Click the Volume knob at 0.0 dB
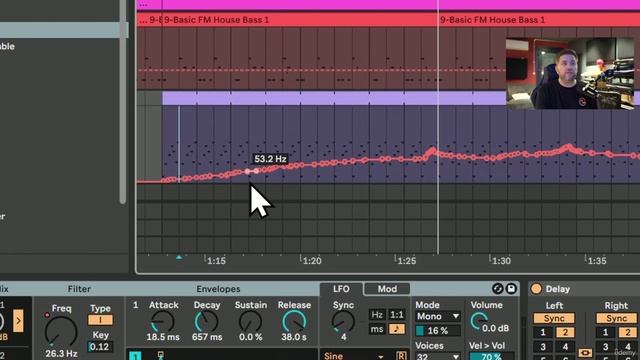 pyautogui.click(x=478, y=322)
